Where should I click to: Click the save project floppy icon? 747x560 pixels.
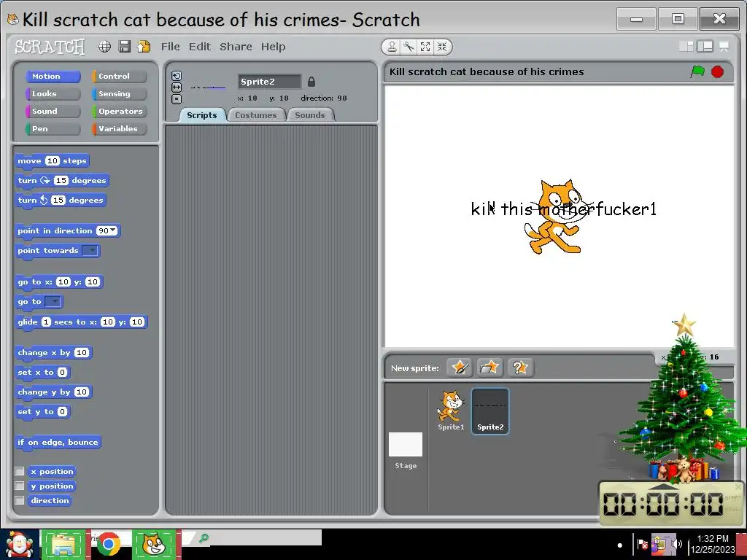tap(124, 46)
